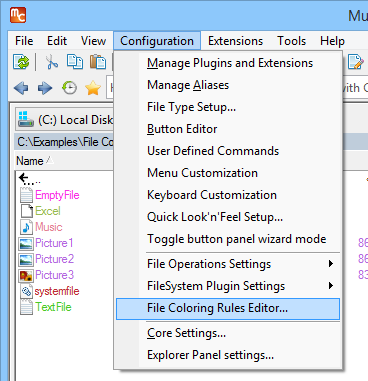
Task: Click the parent folder back arrow
Action: 27,179
